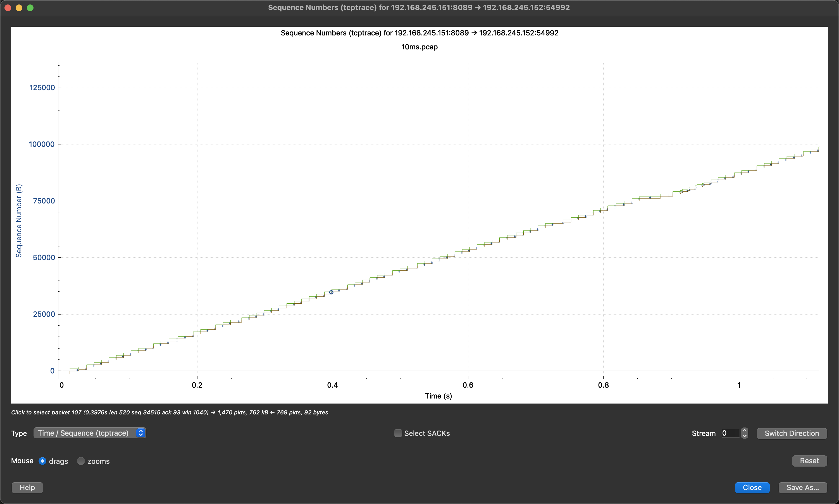Click the Time (s) axis label
The image size is (839, 504).
438,396
